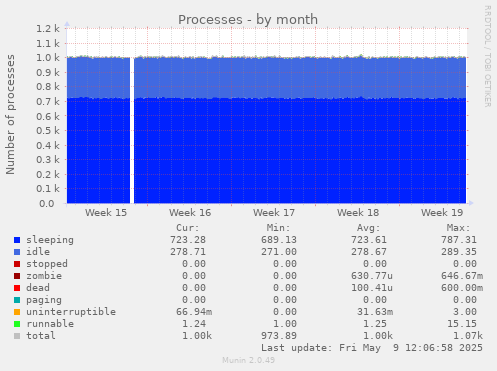Click sleeping maximum value 787.31
Viewport: 497px width, 371px height.
tap(459, 240)
